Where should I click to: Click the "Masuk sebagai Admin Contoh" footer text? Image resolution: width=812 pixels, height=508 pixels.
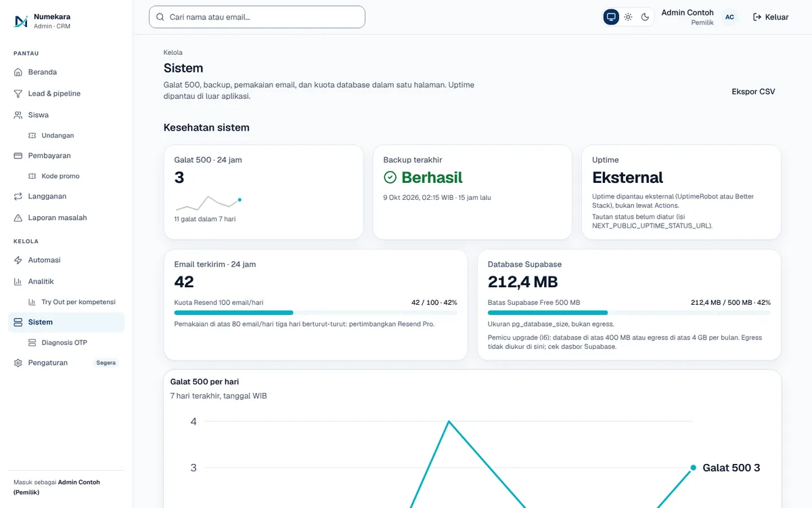pyautogui.click(x=57, y=487)
